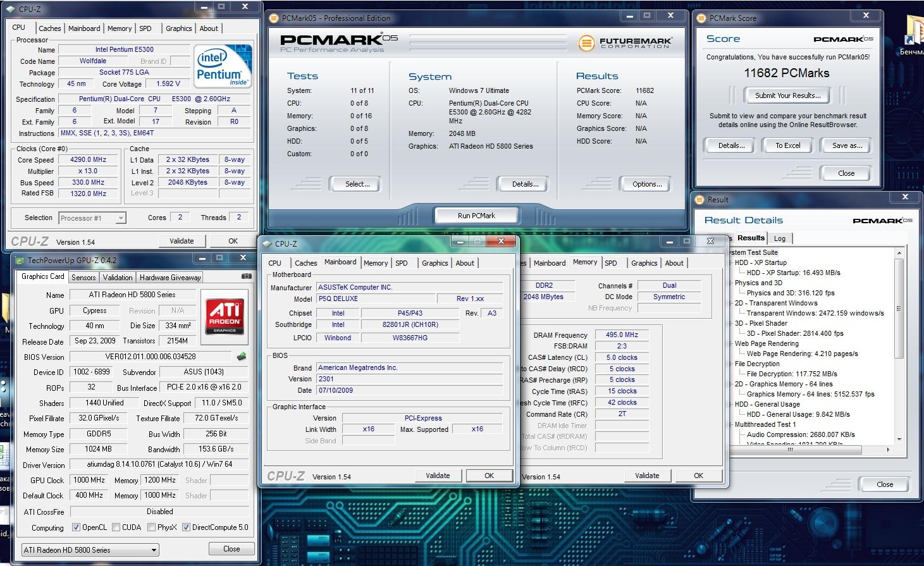Click the Submit Your Results... button
The width and height of the screenshot is (924, 566).
click(787, 95)
